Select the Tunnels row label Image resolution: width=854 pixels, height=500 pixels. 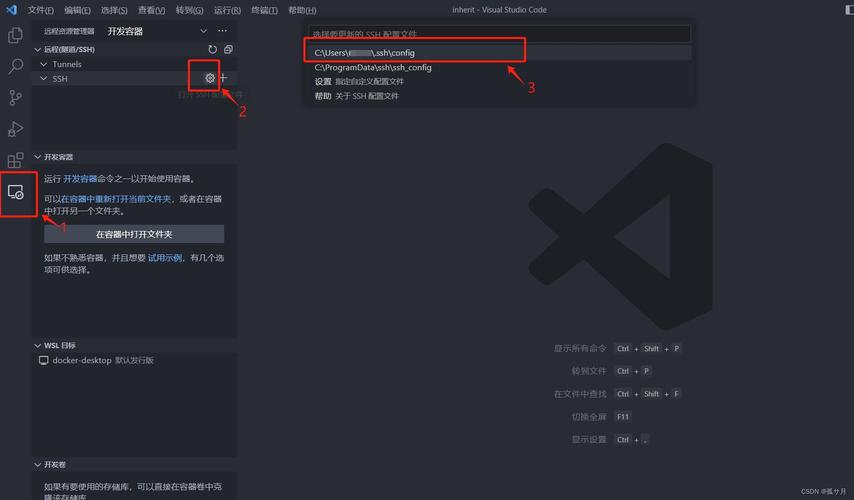pos(67,64)
